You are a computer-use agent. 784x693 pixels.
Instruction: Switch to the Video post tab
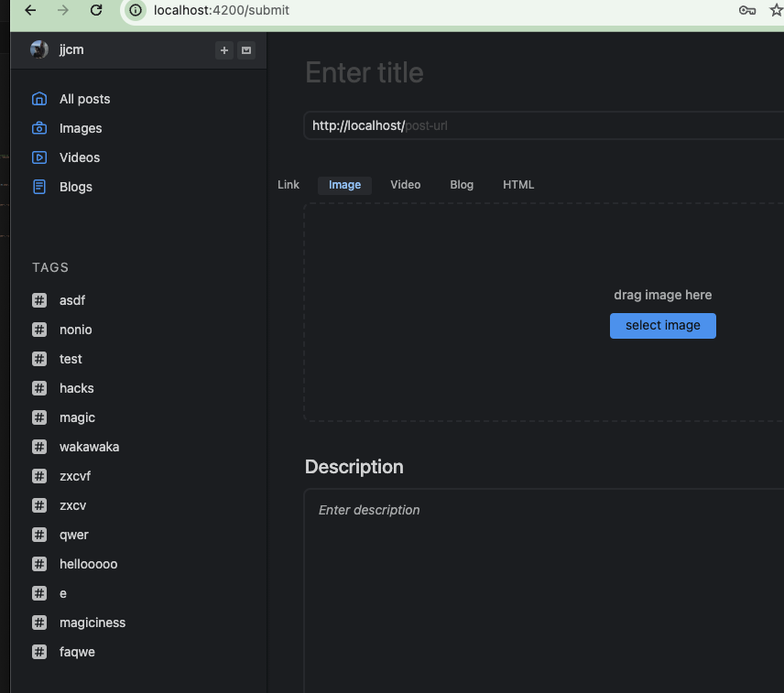pyautogui.click(x=405, y=185)
